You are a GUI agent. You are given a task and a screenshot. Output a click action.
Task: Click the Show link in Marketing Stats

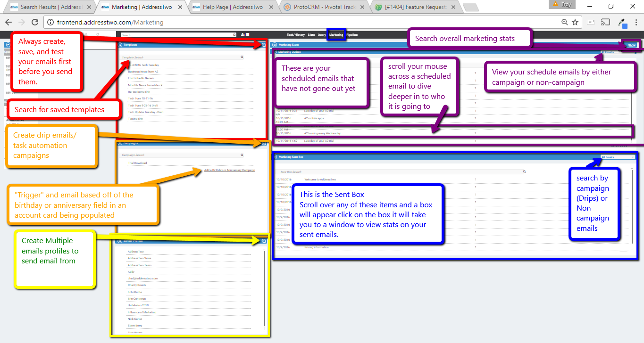pyautogui.click(x=632, y=45)
